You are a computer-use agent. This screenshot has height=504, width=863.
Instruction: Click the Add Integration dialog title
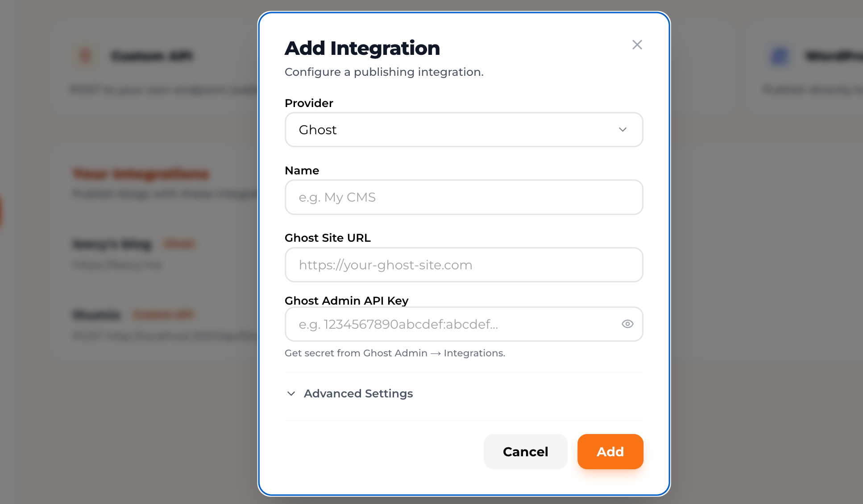coord(362,48)
